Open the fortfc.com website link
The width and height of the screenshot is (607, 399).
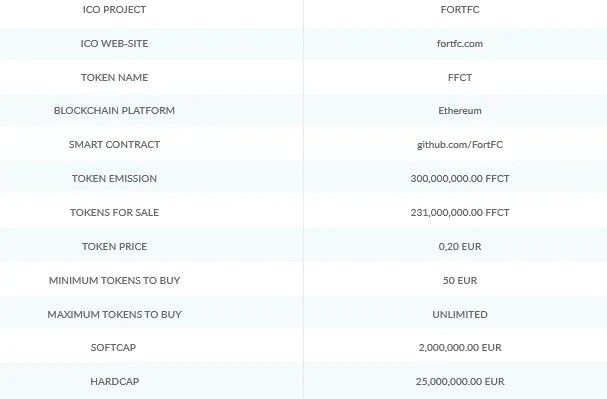click(460, 44)
